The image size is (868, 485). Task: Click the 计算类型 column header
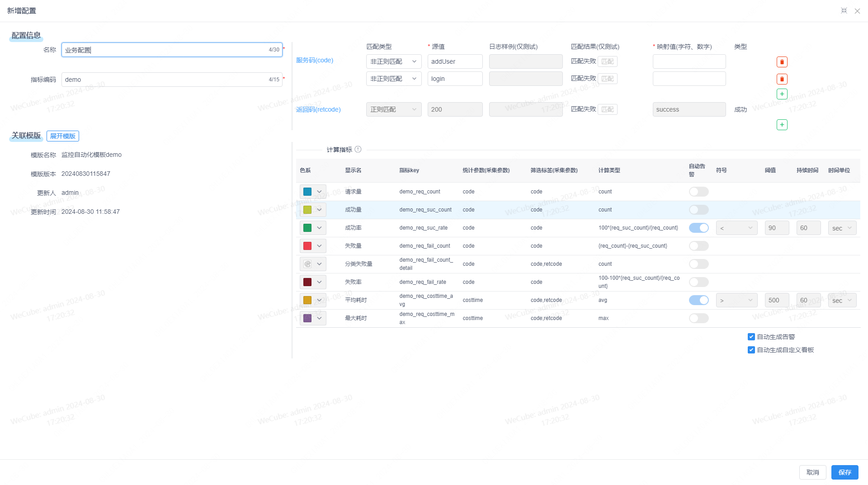click(x=609, y=170)
